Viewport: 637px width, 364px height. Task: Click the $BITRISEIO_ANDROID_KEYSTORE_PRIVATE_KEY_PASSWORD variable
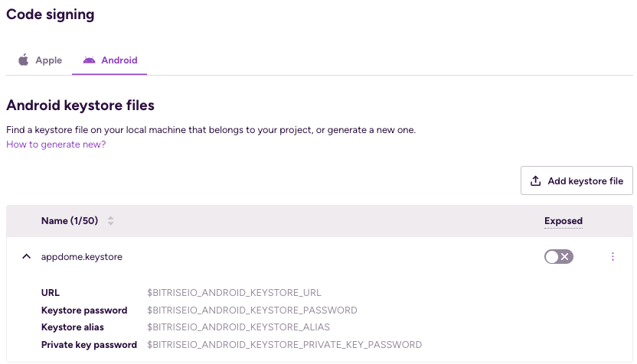(x=284, y=345)
